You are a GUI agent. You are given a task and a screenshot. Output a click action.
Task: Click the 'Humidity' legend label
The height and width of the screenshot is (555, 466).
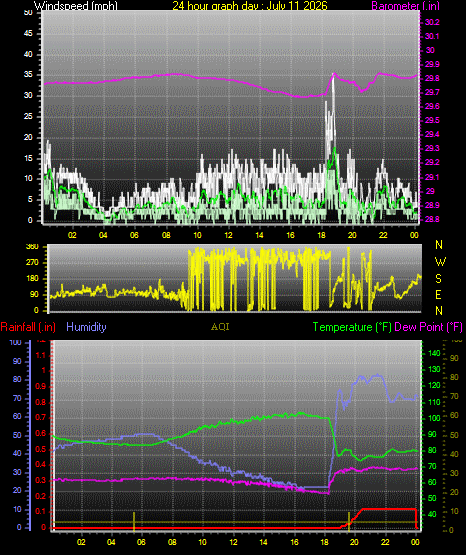point(86,327)
